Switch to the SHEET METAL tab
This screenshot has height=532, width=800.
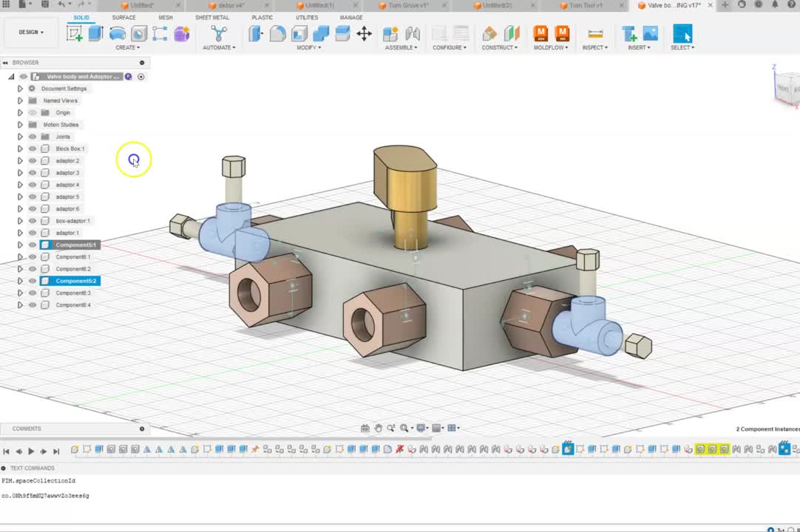coord(212,17)
